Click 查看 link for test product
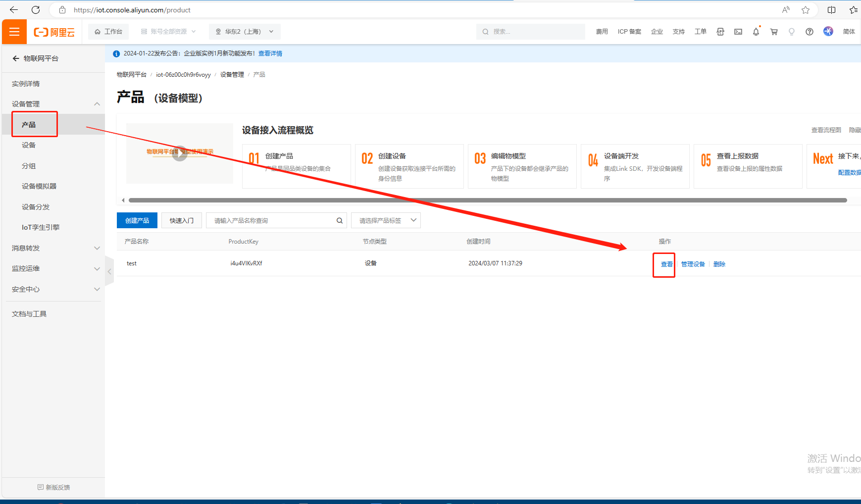The image size is (861, 504). pos(666,264)
